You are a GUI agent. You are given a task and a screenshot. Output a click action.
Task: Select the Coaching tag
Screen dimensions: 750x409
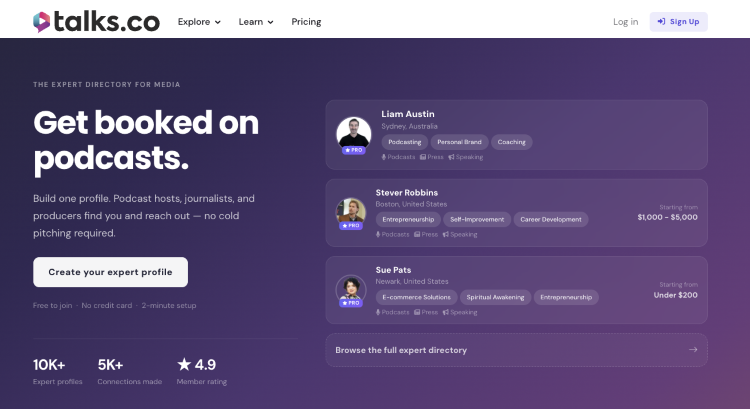pyautogui.click(x=511, y=142)
